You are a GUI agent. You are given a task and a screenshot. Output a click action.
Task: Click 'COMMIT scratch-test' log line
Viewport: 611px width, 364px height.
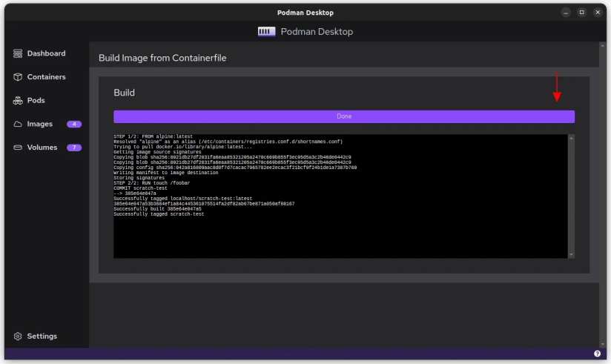pos(140,188)
